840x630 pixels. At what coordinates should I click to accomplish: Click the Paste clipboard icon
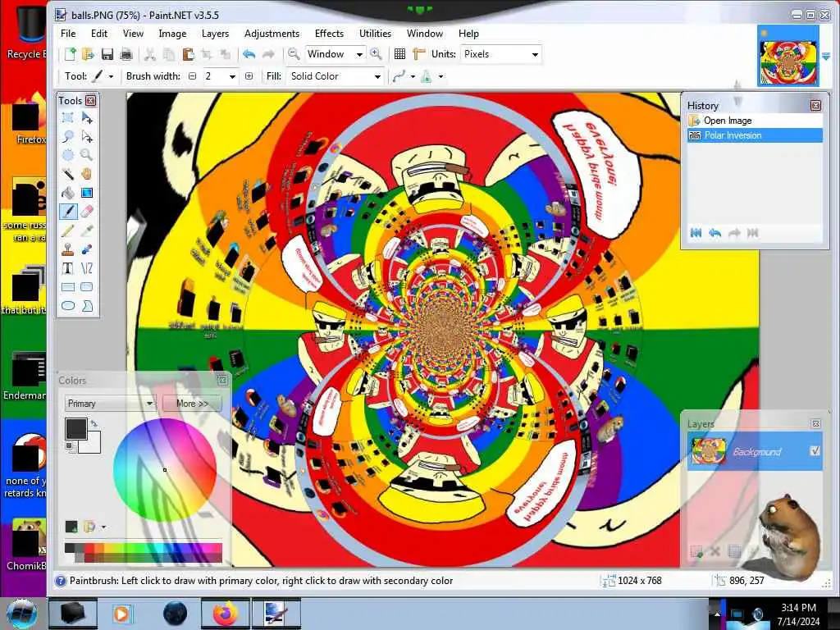[188, 54]
